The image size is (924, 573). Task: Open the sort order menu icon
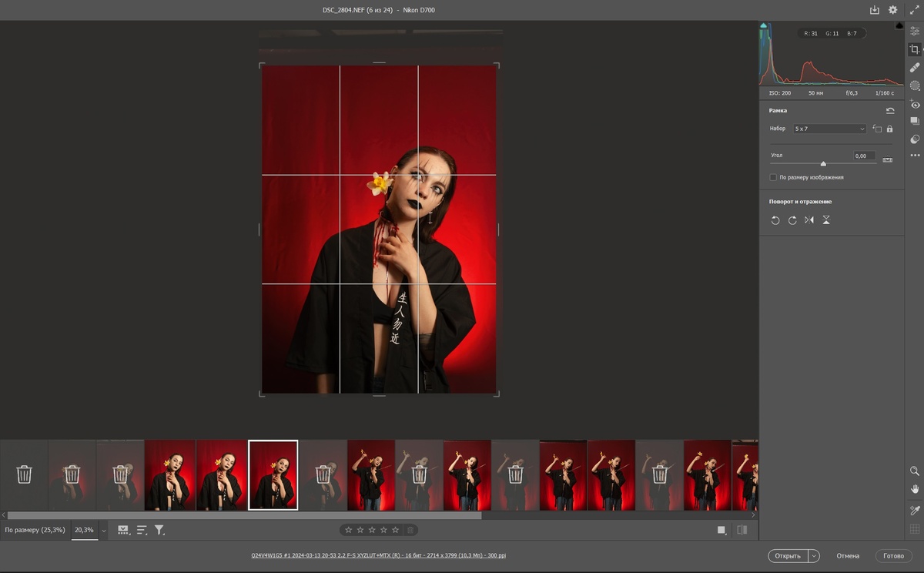coord(142,530)
